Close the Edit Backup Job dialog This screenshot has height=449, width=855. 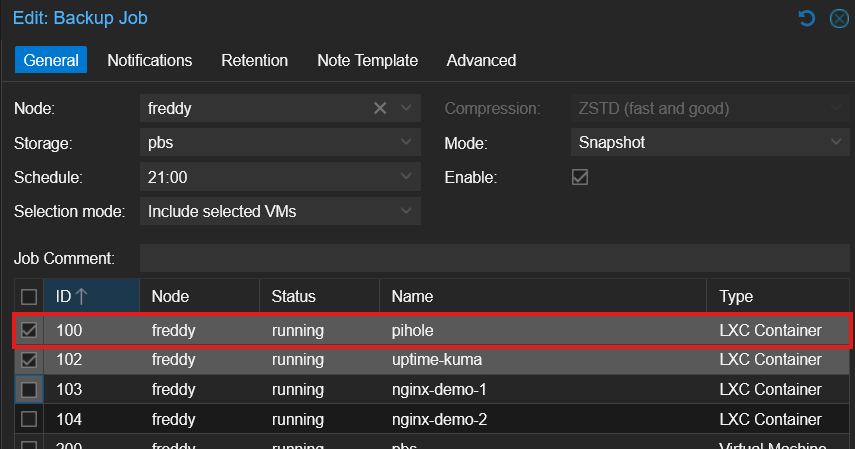tap(838, 18)
